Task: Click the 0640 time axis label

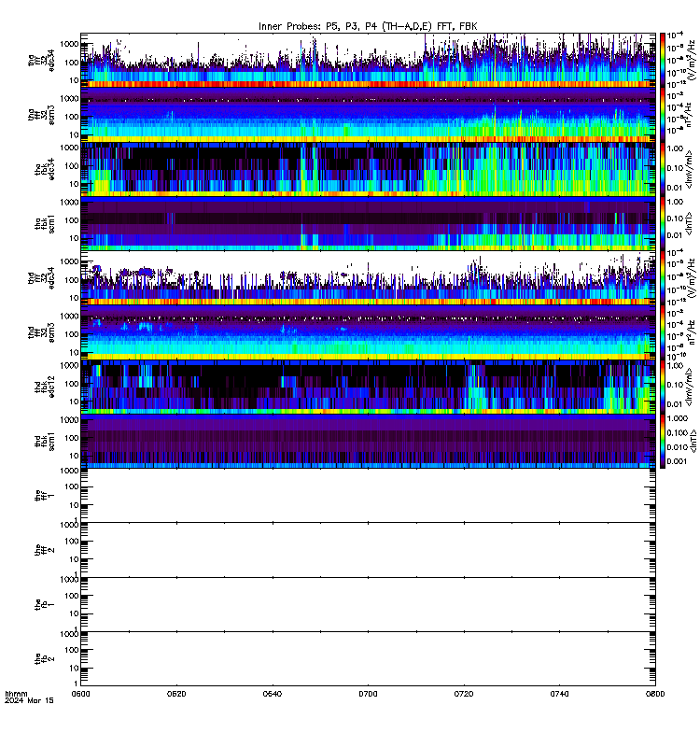Action: 273,694
